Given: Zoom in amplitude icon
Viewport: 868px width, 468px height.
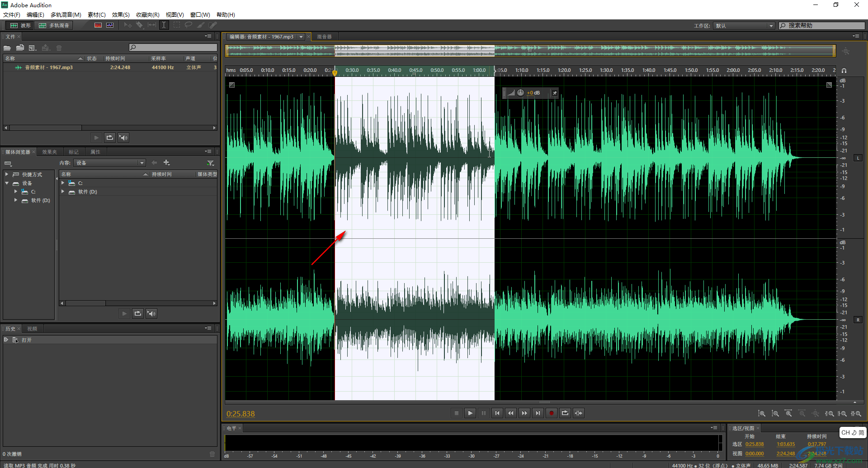Looking at the screenshot, I should point(762,413).
